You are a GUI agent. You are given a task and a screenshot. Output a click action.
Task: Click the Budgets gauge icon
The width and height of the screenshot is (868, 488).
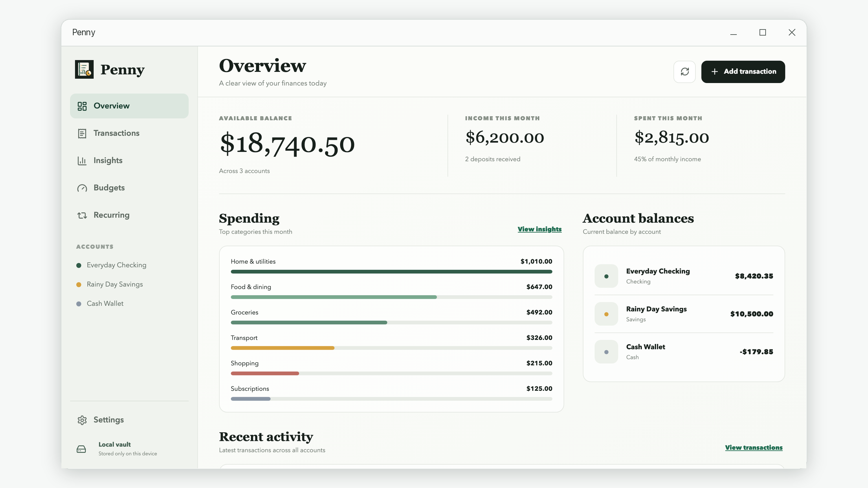click(x=82, y=188)
